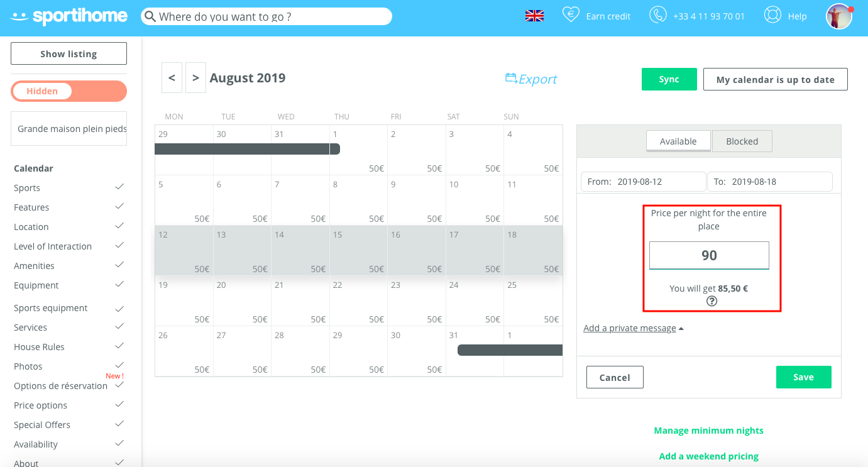Click the checkmark next to Price options
Screen dimensions: 868x467
pos(119,404)
